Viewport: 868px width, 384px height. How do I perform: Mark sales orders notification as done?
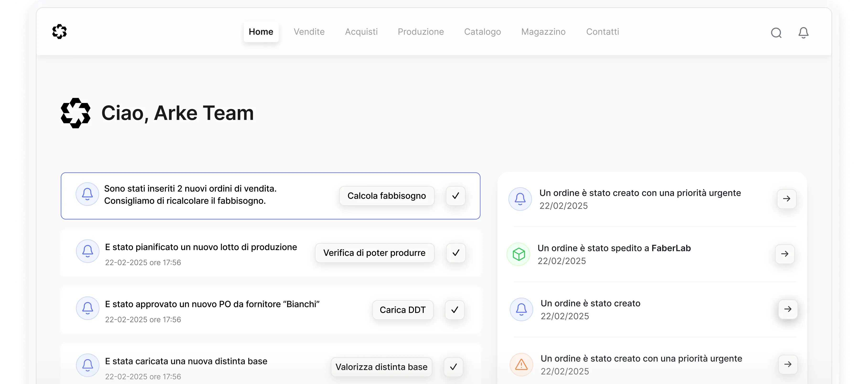pyautogui.click(x=455, y=196)
